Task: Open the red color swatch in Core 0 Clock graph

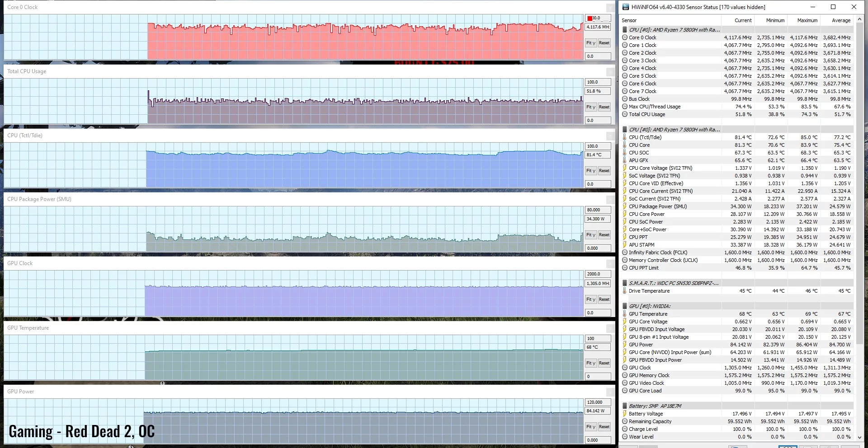Action: 590,19
